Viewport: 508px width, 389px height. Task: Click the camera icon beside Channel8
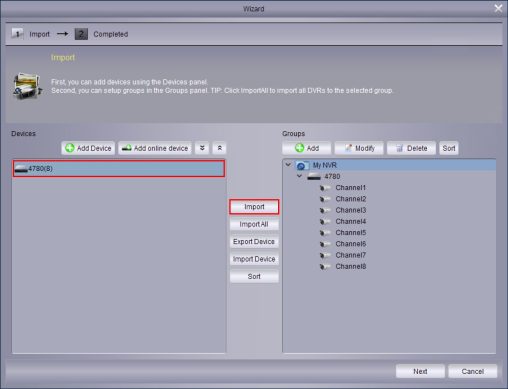click(325, 267)
